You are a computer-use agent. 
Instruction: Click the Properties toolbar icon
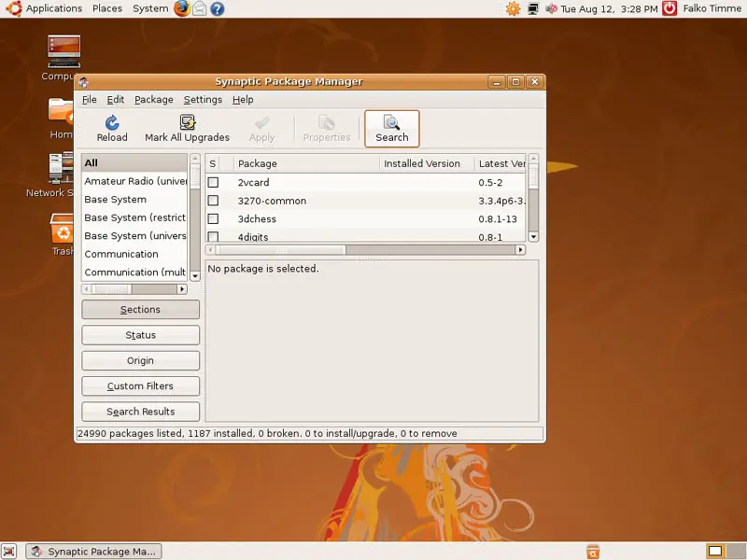(326, 123)
